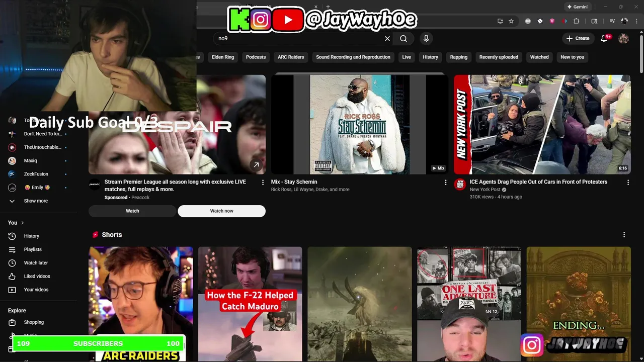Open options menu for ICE Agents video
Image resolution: width=644 pixels, height=362 pixels.
coord(628,183)
